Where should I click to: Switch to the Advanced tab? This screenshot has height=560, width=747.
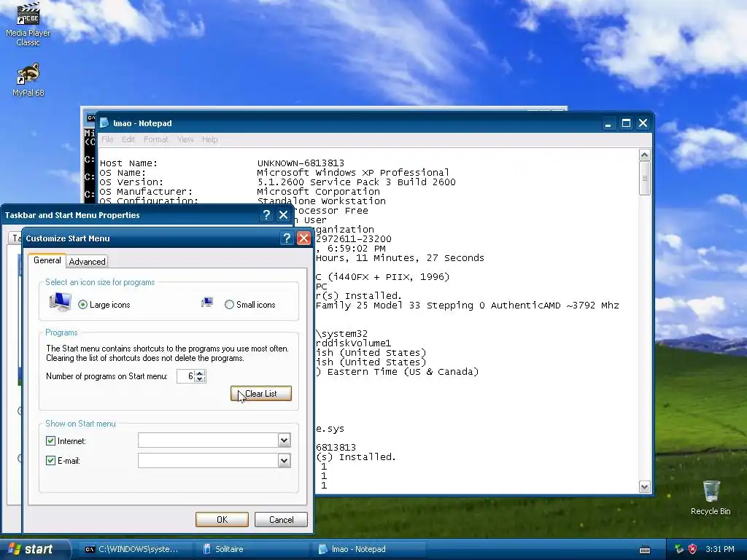coord(88,262)
